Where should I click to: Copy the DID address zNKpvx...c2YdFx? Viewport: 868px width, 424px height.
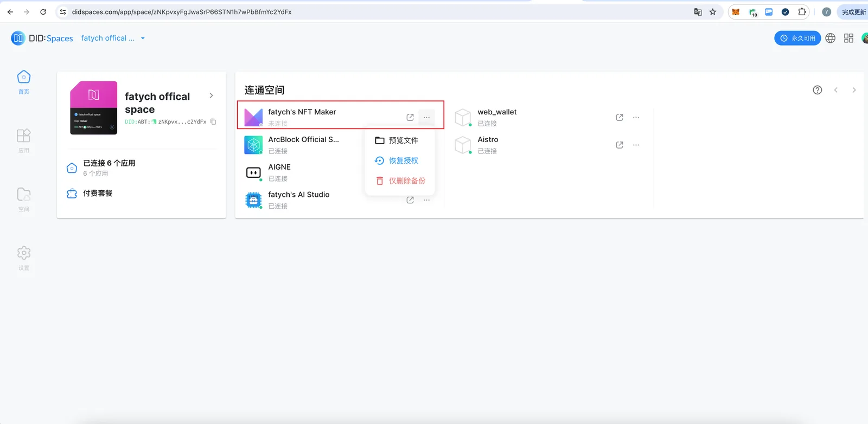[213, 122]
